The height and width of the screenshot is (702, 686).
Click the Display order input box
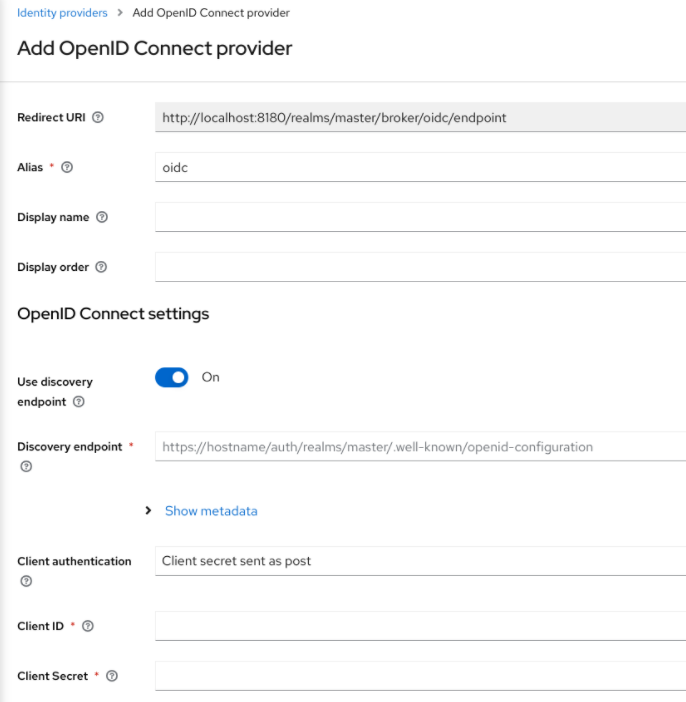click(x=420, y=267)
